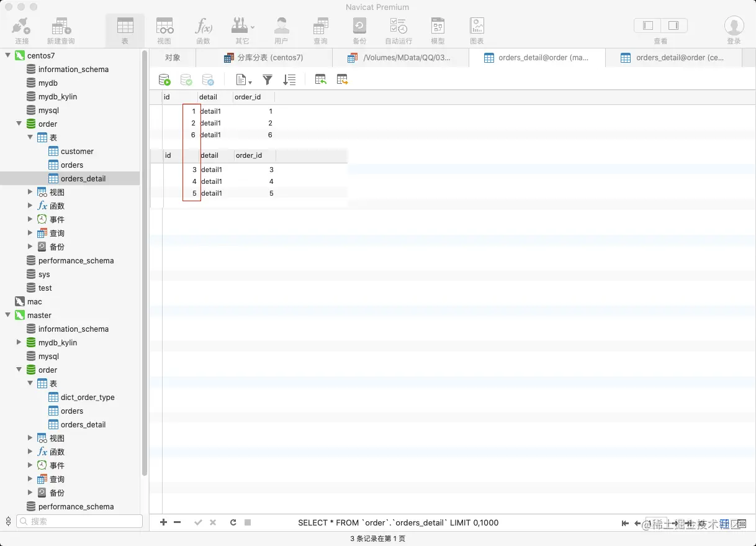Click the export table icon with orange arrow
Image resolution: width=756 pixels, height=546 pixels.
pos(342,80)
